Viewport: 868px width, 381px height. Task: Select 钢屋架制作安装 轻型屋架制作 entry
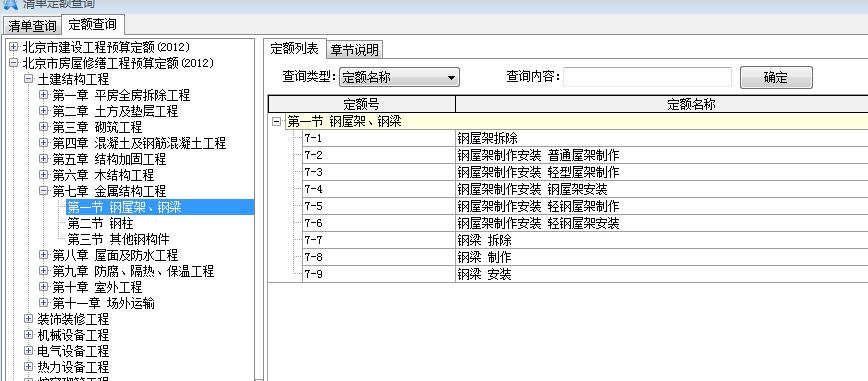coord(538,173)
